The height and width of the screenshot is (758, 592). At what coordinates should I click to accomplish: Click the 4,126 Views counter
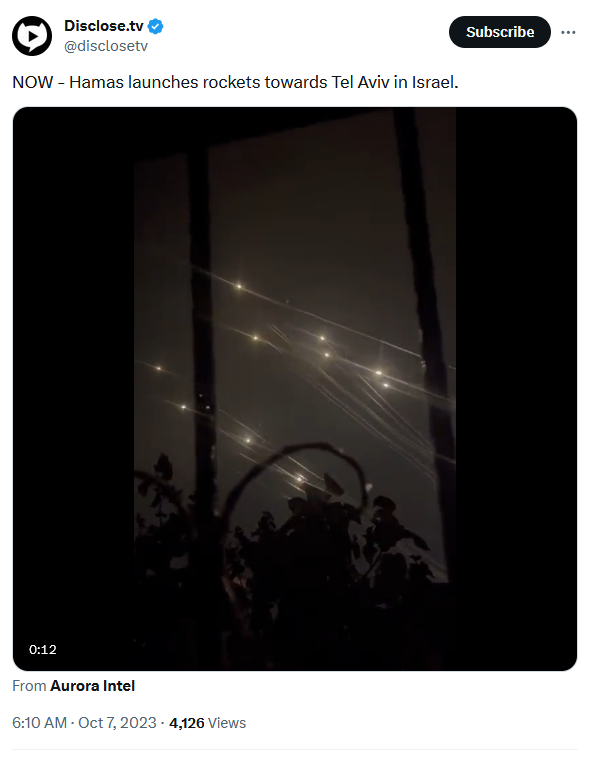pos(207,723)
